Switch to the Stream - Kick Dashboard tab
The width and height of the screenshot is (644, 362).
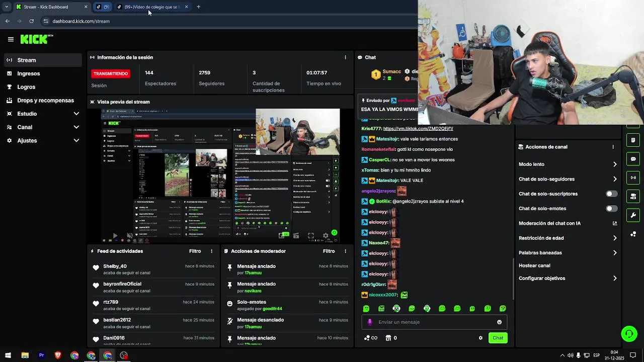pos(52,7)
